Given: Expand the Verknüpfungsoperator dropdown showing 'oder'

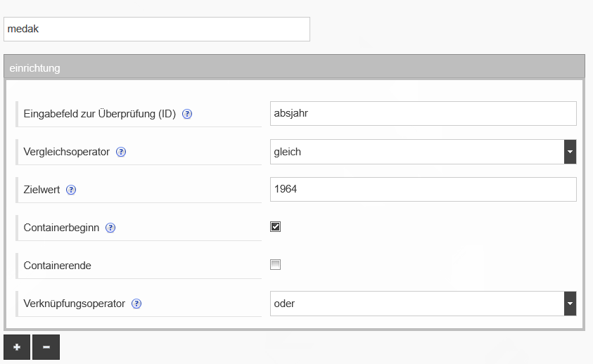Looking at the screenshot, I should [x=423, y=304].
